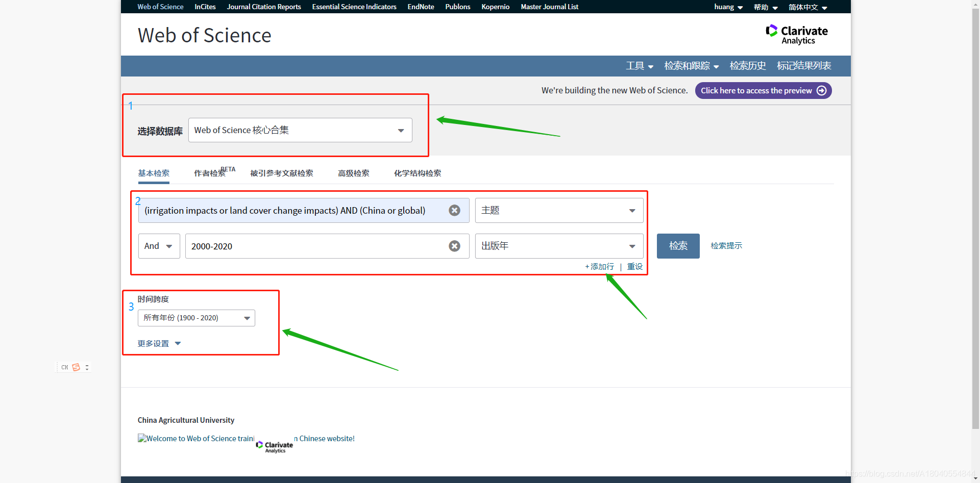980x483 pixels.
Task: Click +添加行 to add a row
Action: [x=600, y=267]
